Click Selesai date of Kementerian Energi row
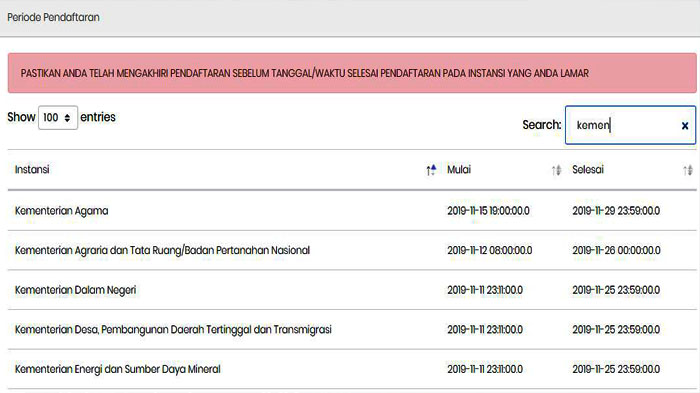 pos(616,369)
